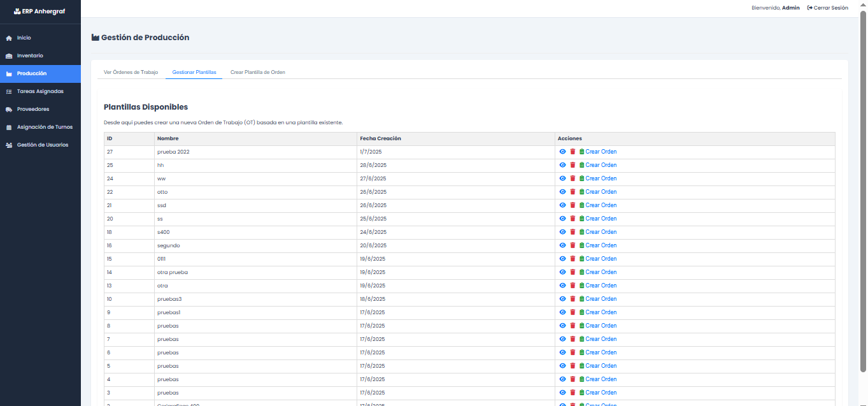Switch to Ver Órdenes de Trabajo tab
This screenshot has width=868, height=406.
coord(131,73)
